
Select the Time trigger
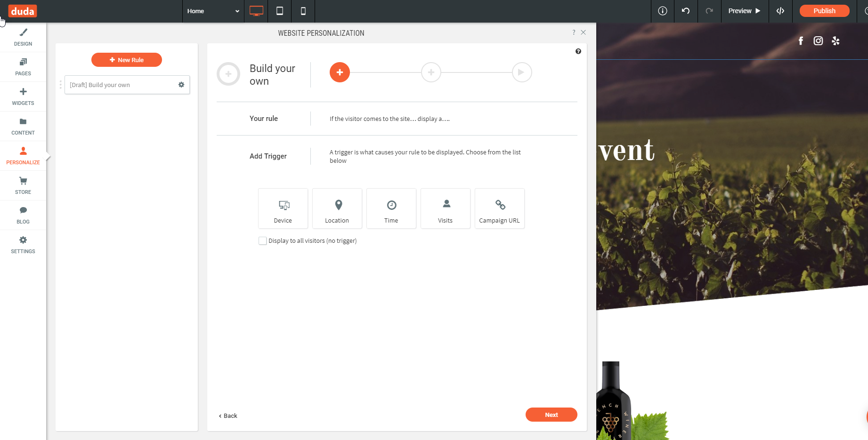point(391,208)
